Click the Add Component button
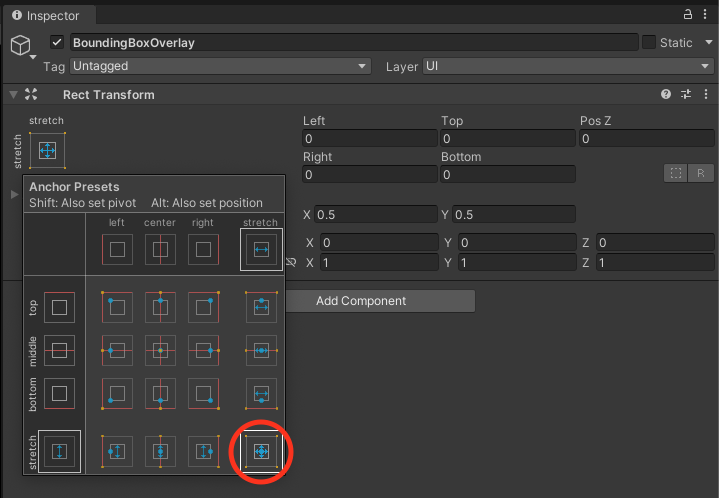 [380, 301]
